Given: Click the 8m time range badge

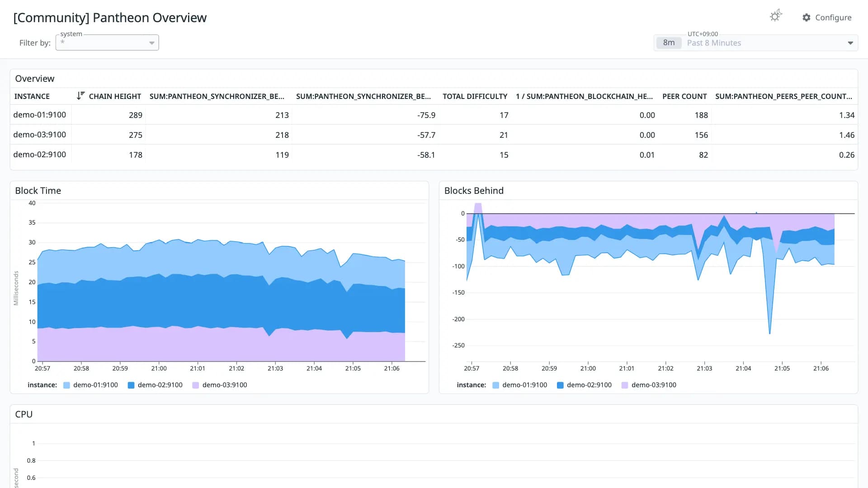Looking at the screenshot, I should [x=669, y=43].
